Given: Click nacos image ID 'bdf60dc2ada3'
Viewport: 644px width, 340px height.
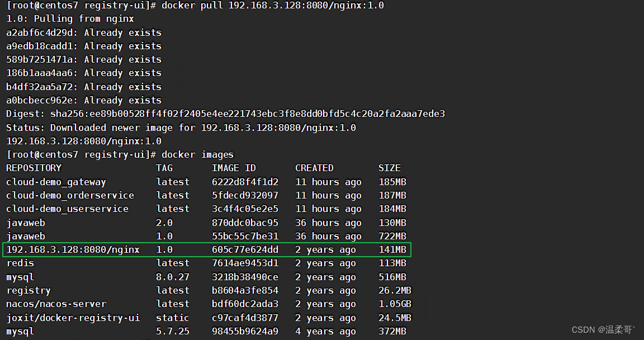Looking at the screenshot, I should click(245, 304).
